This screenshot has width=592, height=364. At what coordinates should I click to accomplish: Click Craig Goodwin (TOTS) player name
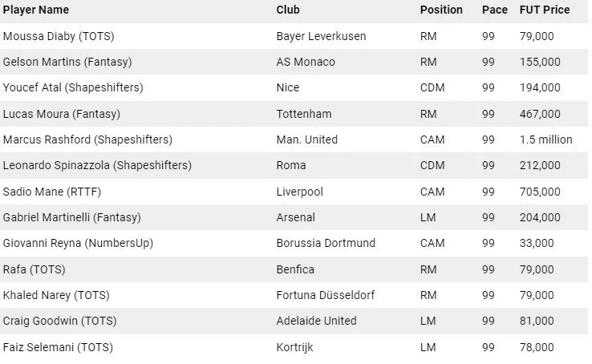59,321
